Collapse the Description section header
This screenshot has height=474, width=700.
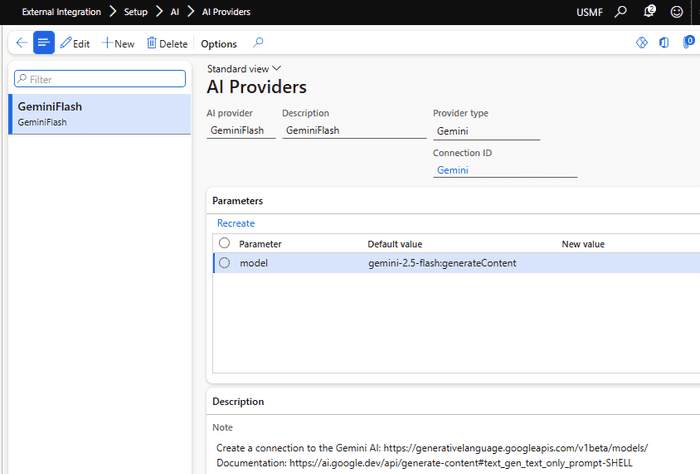(238, 401)
